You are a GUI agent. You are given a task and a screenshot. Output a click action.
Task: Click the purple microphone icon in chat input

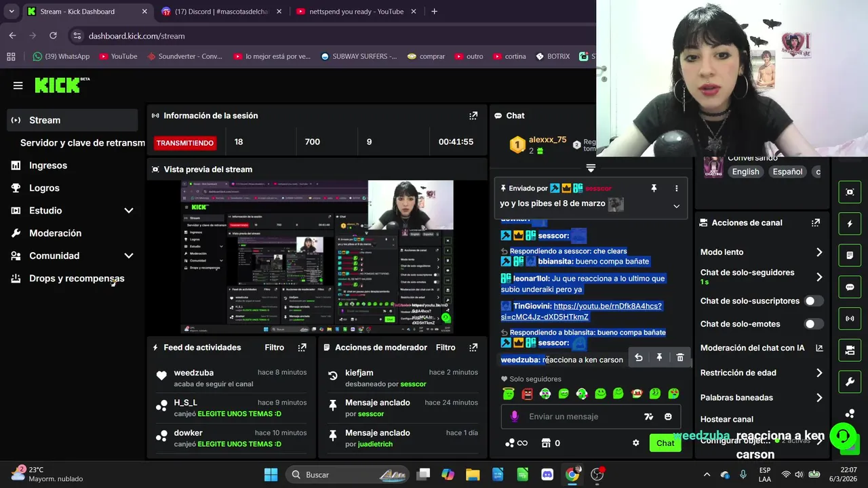(515, 417)
